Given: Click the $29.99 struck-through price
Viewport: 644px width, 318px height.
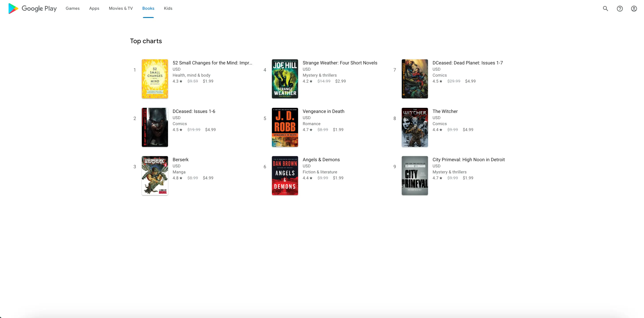Looking at the screenshot, I should click(453, 81).
